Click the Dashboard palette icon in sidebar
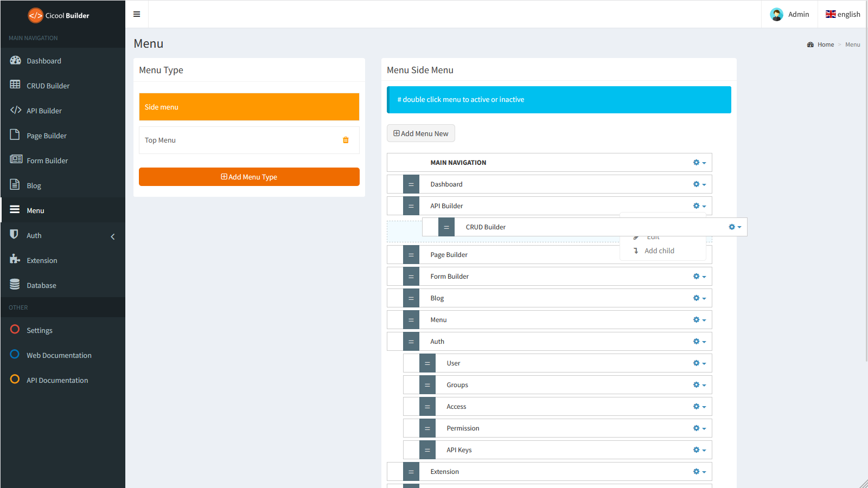This screenshot has height=488, width=868. 15,60
